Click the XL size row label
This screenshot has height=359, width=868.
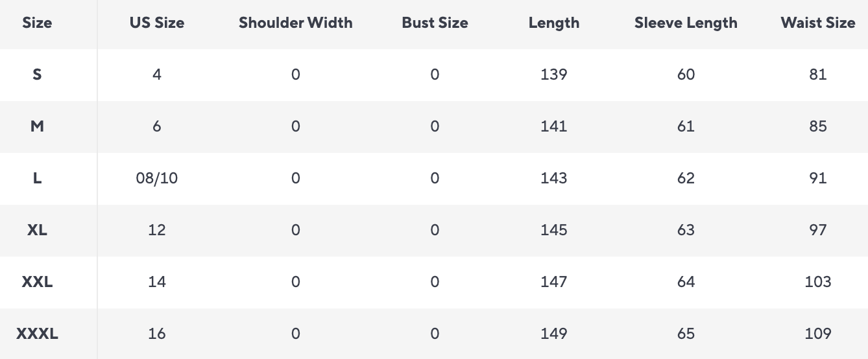[37, 230]
